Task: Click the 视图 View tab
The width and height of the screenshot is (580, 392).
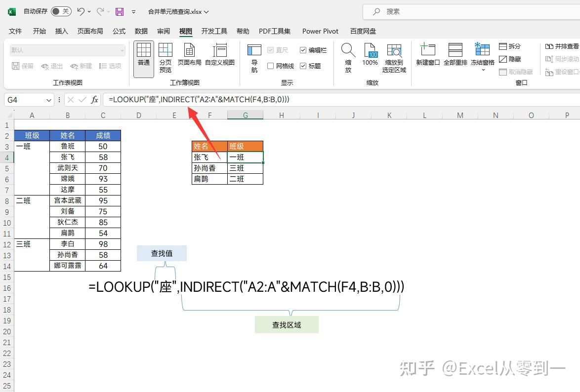Action: pos(186,31)
